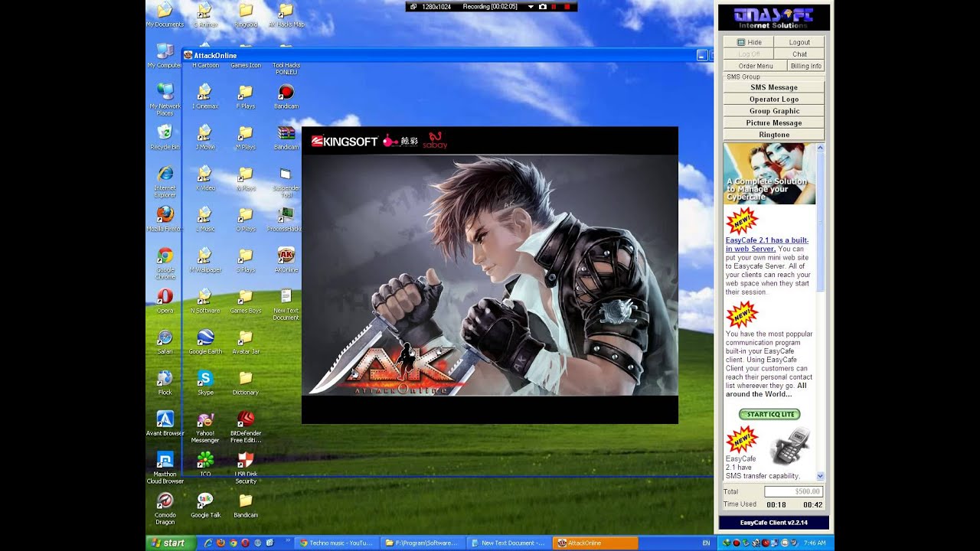
Task: Pause the Bandicam recording
Action: pyautogui.click(x=555, y=6)
